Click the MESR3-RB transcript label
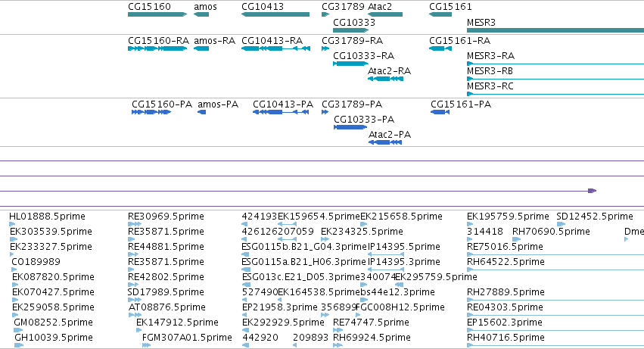This screenshot has height=349, width=644. click(490, 71)
